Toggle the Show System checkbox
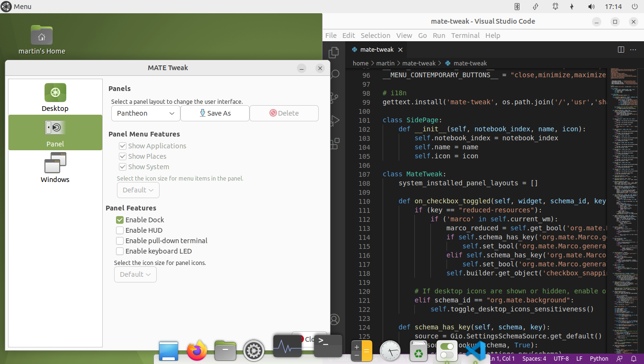This screenshot has width=644, height=364. tap(123, 167)
